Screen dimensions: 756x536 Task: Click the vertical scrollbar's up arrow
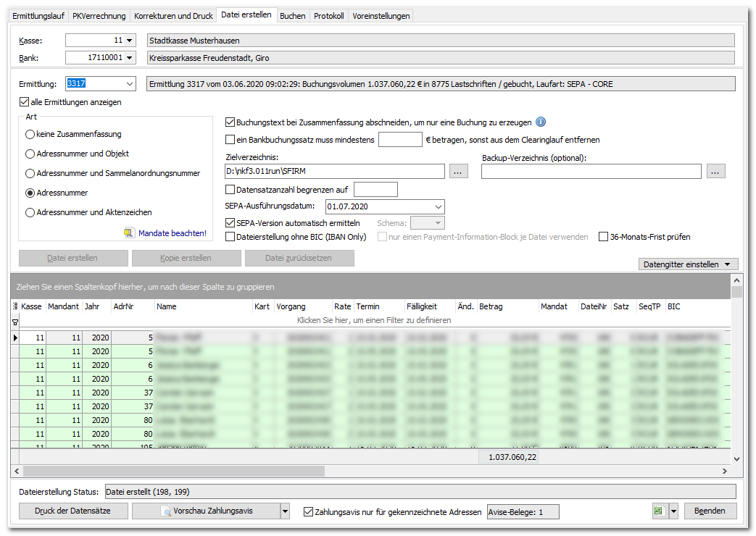point(736,280)
